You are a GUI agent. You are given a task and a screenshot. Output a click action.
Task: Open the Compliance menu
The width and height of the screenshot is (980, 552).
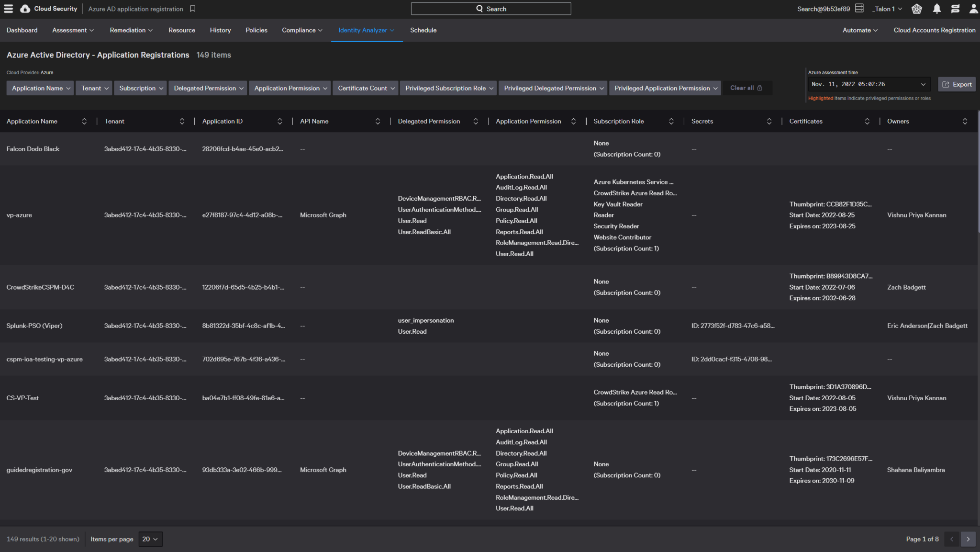point(302,30)
